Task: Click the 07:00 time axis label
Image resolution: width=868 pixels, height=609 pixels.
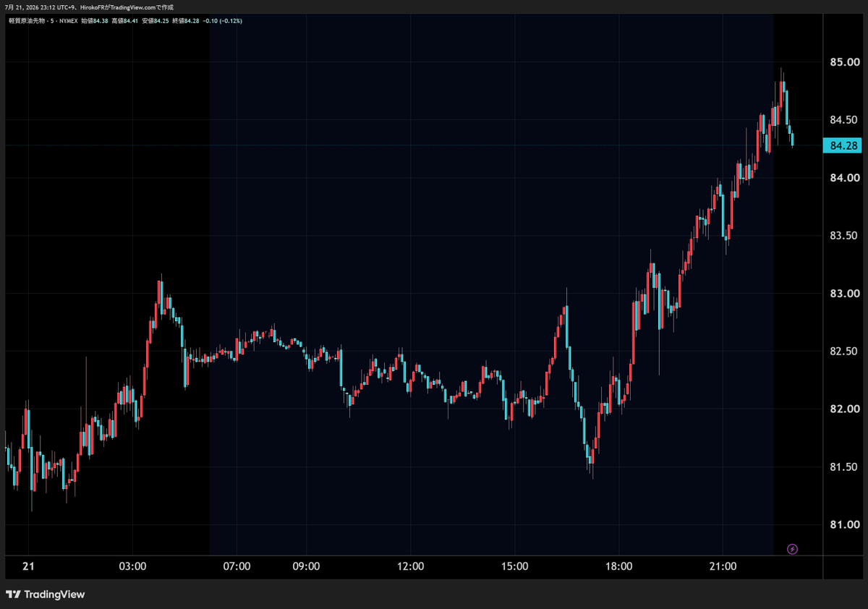Action: point(237,566)
